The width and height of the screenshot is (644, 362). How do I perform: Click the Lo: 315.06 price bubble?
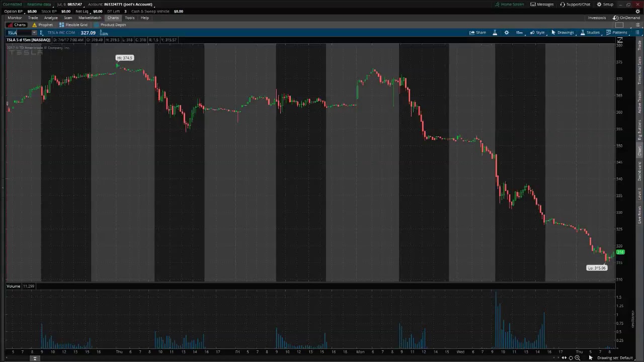(597, 268)
